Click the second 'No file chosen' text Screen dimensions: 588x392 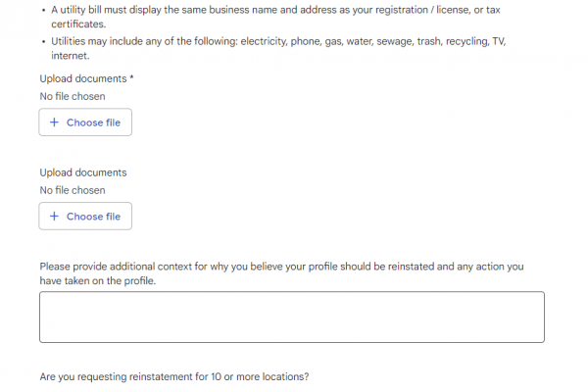point(73,190)
